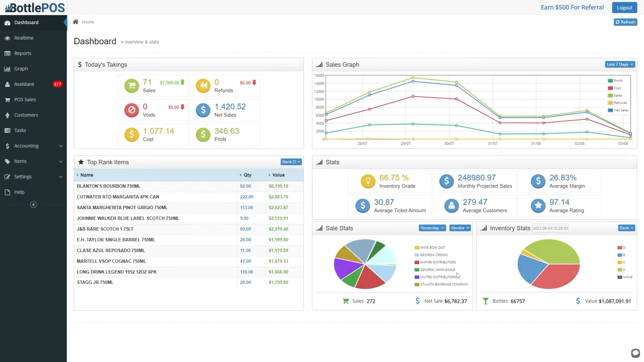This screenshot has width=644, height=362.
Task: Click the Average Rating star icon
Action: pyautogui.click(x=538, y=205)
